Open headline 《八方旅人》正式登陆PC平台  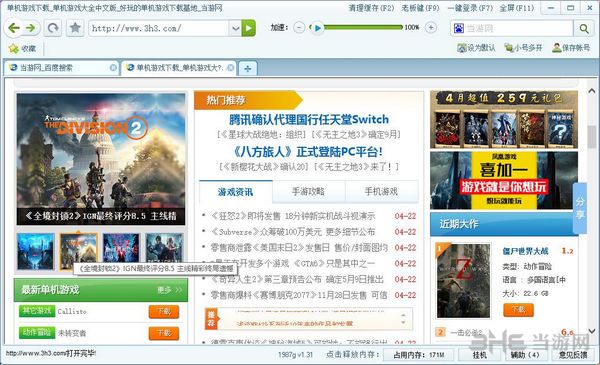(x=308, y=152)
